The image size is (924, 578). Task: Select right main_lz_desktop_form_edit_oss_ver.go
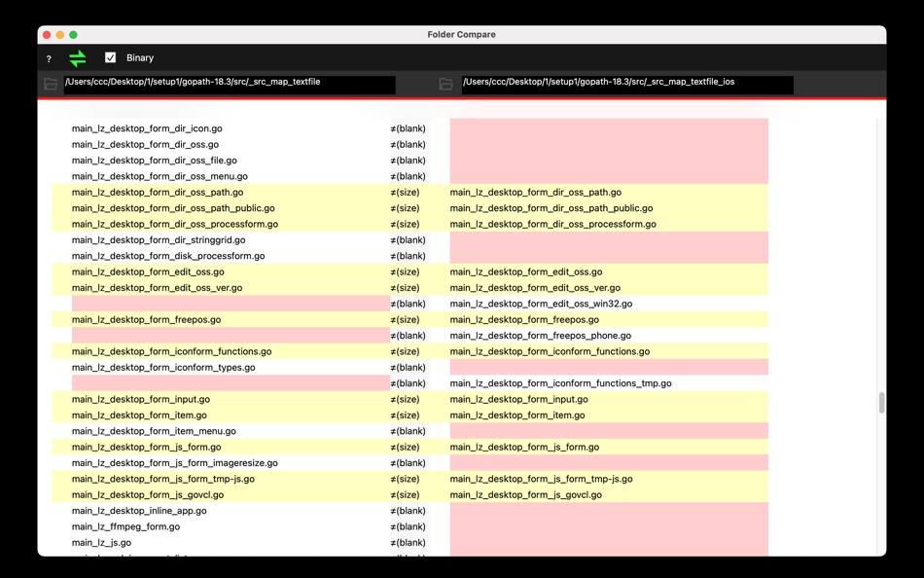[535, 288]
